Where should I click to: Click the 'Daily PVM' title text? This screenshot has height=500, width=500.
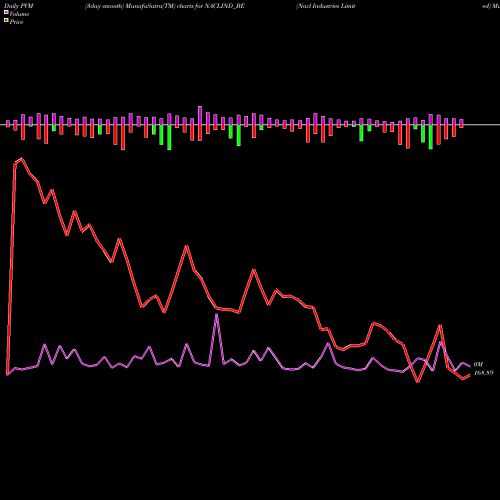tap(19, 6)
